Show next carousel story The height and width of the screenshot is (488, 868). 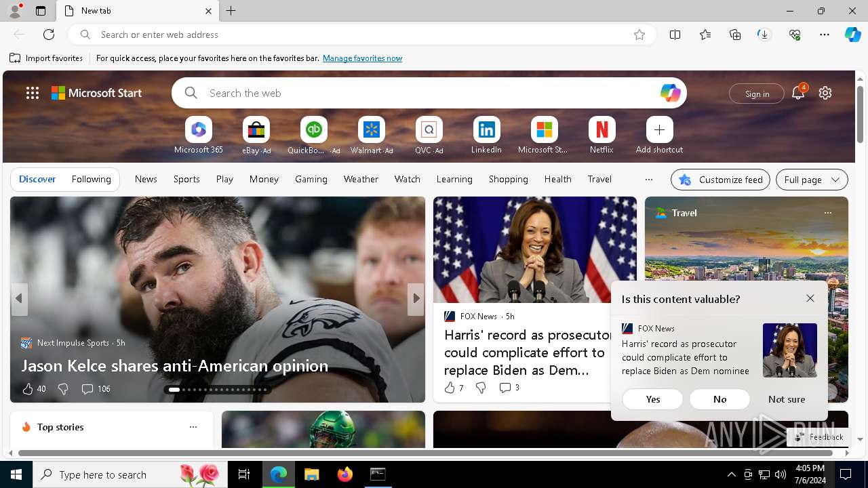point(416,298)
